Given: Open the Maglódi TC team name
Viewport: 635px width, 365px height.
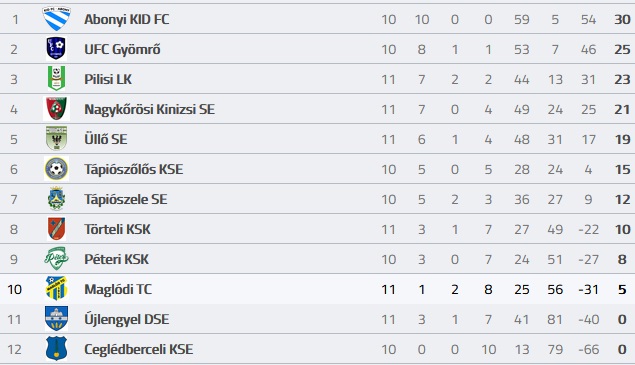Looking at the screenshot, I should point(118,289).
